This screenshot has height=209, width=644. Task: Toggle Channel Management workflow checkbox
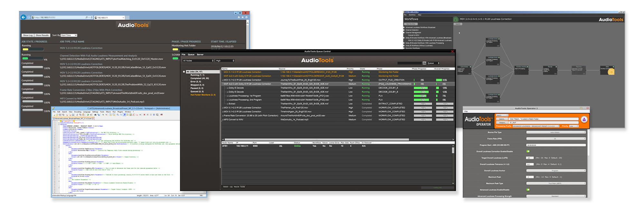pos(404,32)
